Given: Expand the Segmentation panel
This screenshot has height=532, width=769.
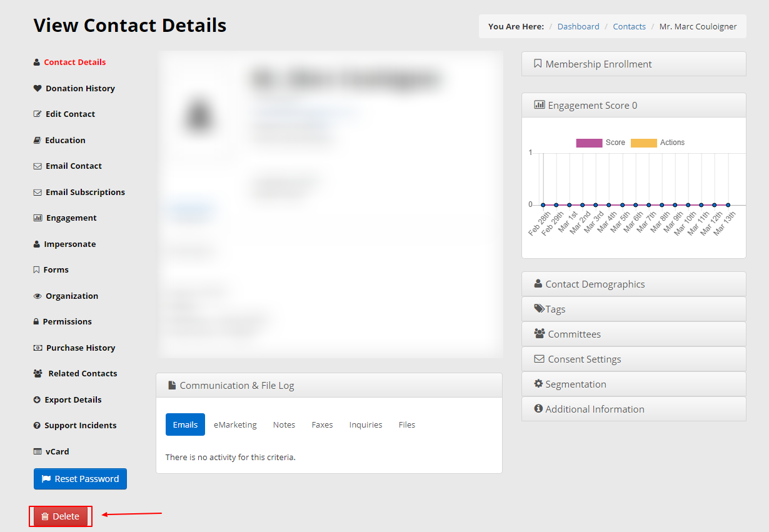Looking at the screenshot, I should [633, 384].
